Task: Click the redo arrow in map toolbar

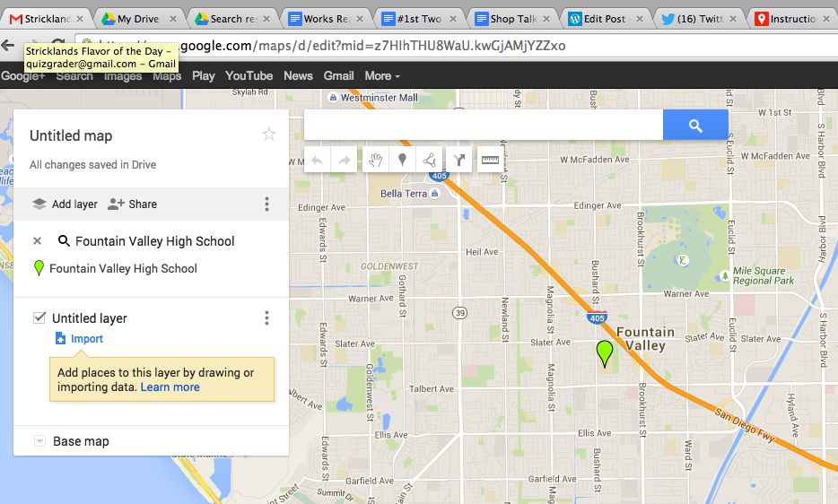Action: [345, 161]
